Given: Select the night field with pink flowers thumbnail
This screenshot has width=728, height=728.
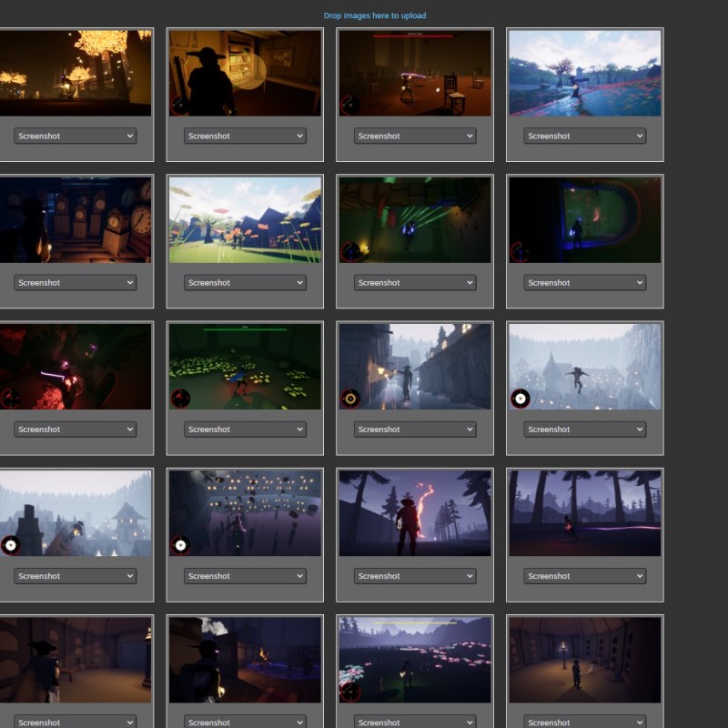Looking at the screenshot, I should [x=415, y=659].
